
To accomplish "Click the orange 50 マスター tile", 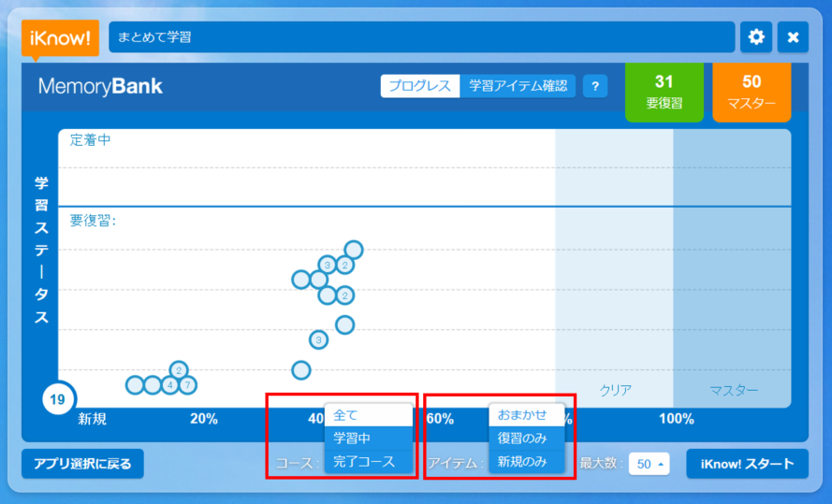I will coord(752,92).
